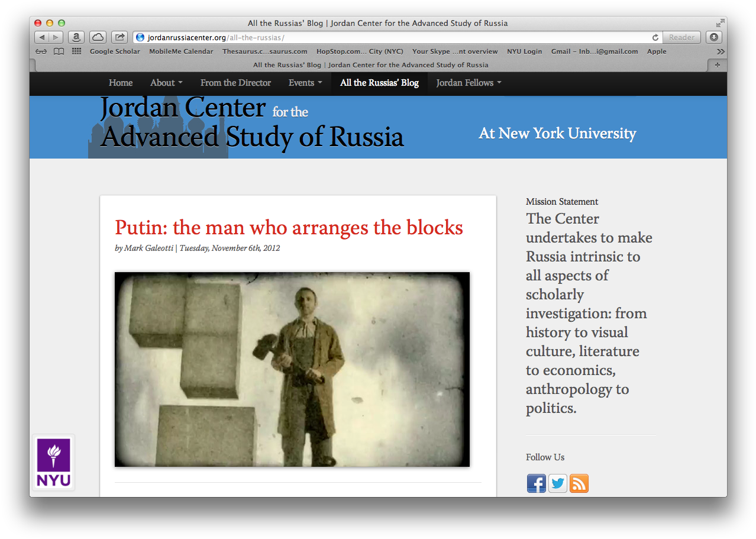The image size is (756, 539).
Task: Show hidden bookmarks overflow chevron
Action: [x=720, y=51]
